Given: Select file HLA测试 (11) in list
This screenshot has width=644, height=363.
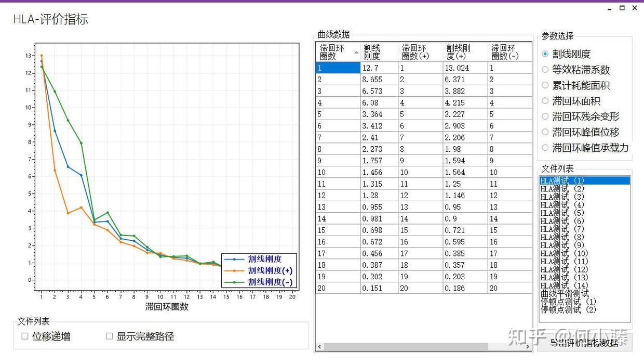Looking at the screenshot, I should click(585, 261).
